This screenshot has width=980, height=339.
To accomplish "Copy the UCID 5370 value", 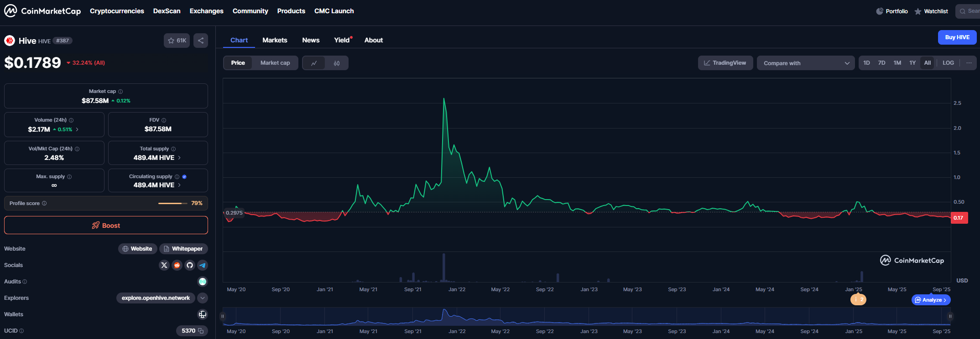I will [x=201, y=331].
